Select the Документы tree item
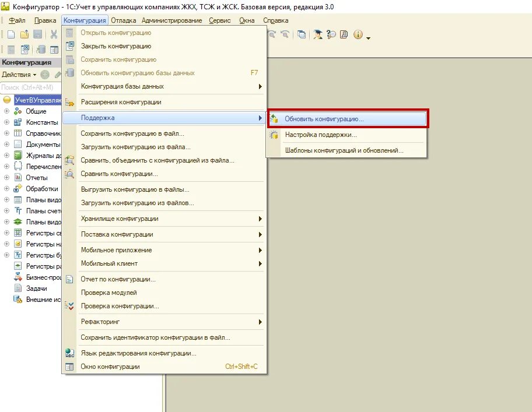532x412 pixels. tap(43, 145)
